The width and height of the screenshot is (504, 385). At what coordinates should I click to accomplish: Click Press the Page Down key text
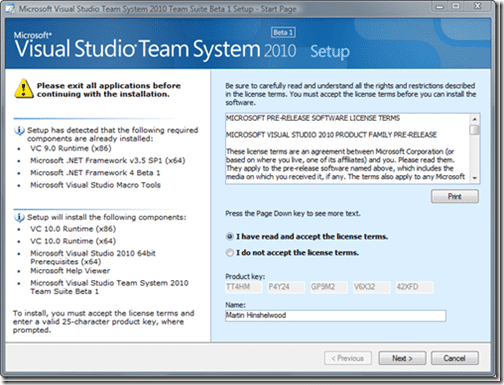click(293, 213)
